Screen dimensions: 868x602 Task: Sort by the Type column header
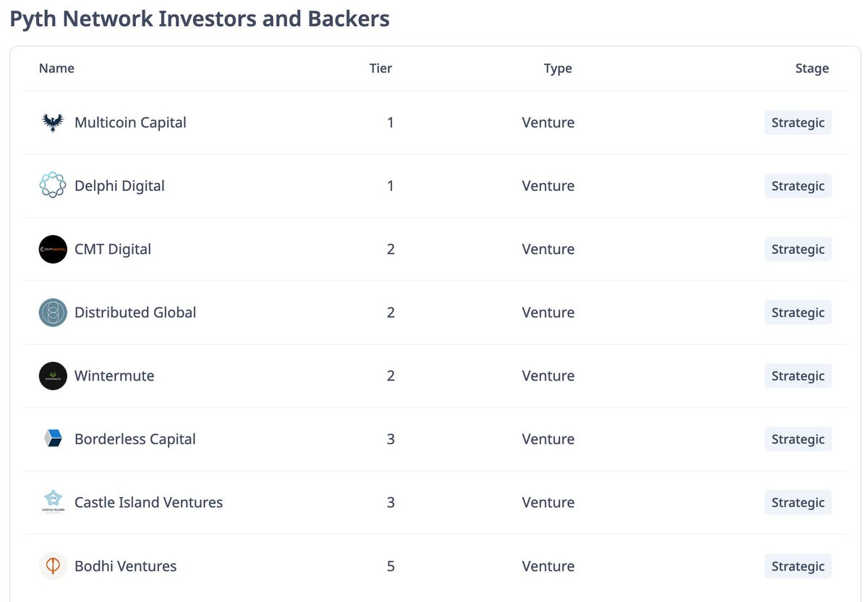pos(558,68)
